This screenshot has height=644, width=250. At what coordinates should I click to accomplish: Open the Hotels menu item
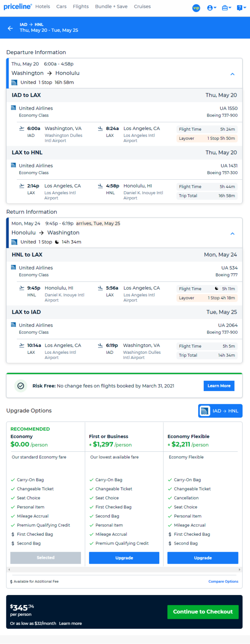tap(43, 6)
